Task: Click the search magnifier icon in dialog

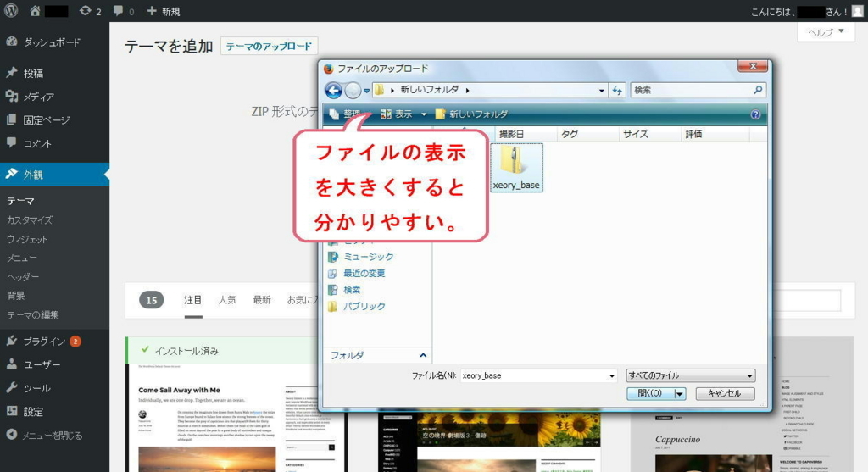Action: point(758,90)
